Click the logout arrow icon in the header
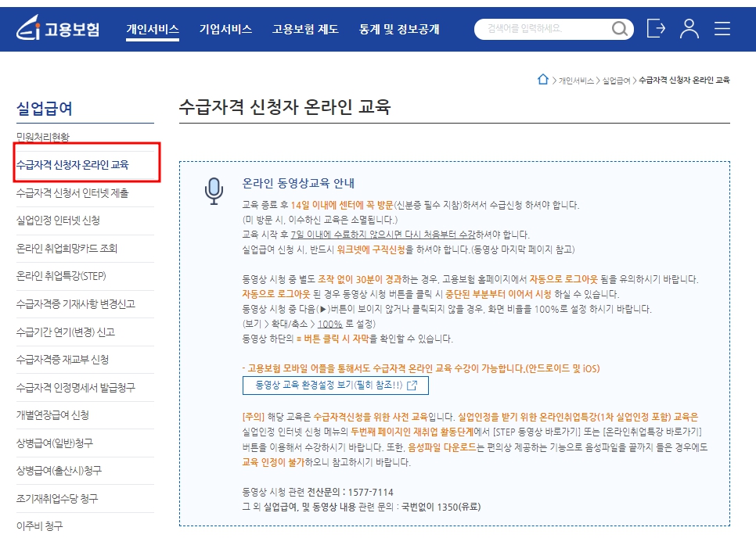Image resolution: width=756 pixels, height=538 pixels. [x=656, y=29]
